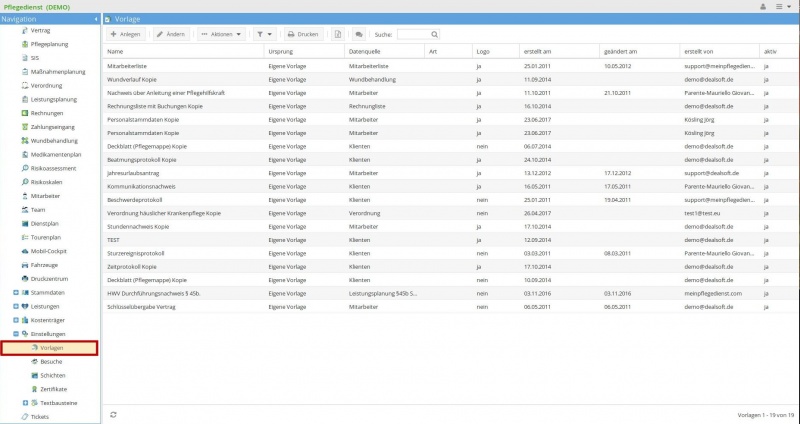The width and height of the screenshot is (800, 424).
Task: Open Tickets in navigation
Action: pos(40,417)
